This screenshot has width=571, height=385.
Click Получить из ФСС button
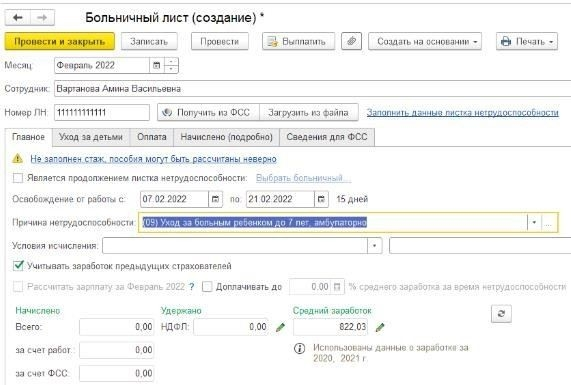tap(208, 113)
